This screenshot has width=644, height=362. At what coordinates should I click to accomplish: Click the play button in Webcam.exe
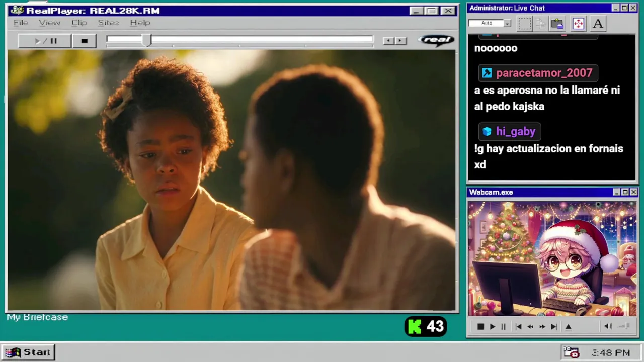point(492,327)
